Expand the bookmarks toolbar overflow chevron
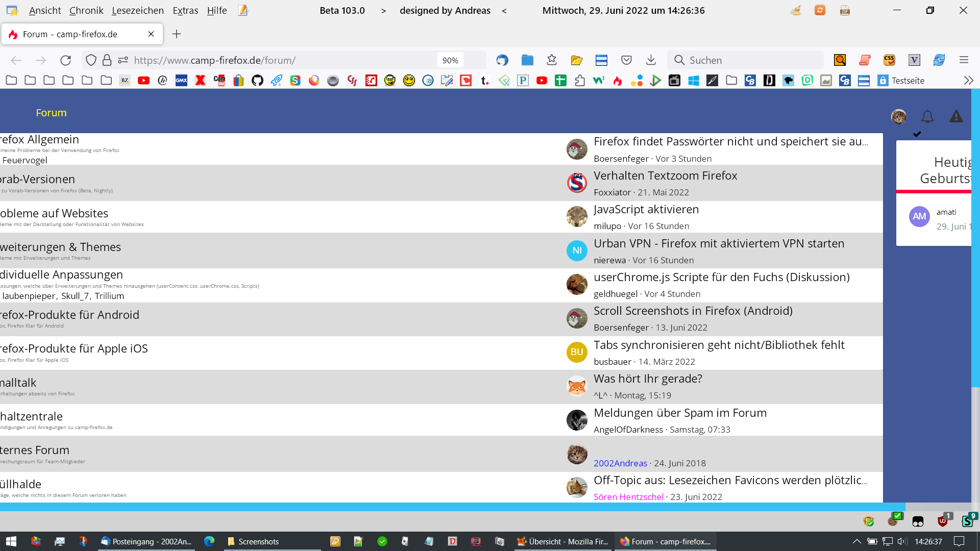The height and width of the screenshot is (551, 980). (x=968, y=81)
